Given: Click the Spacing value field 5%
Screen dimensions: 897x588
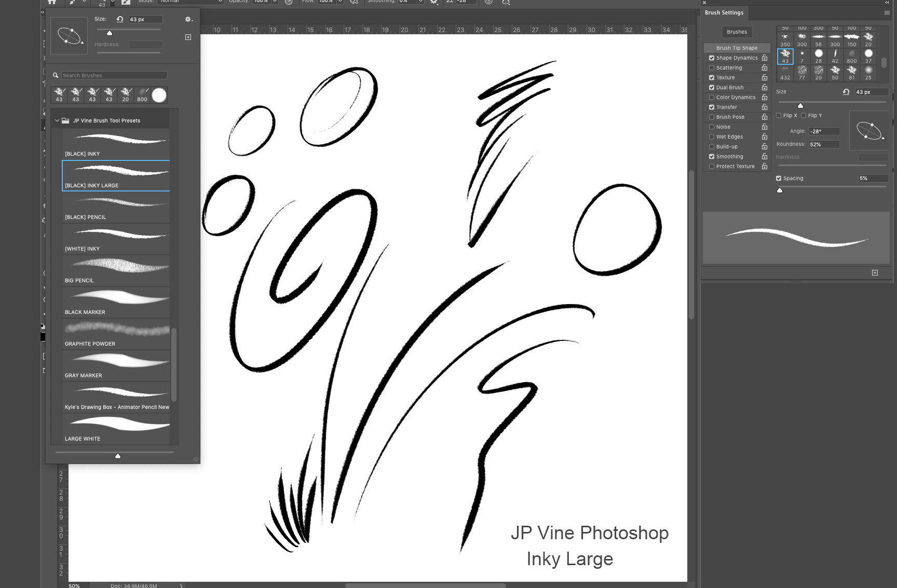Looking at the screenshot, I should click(873, 179).
